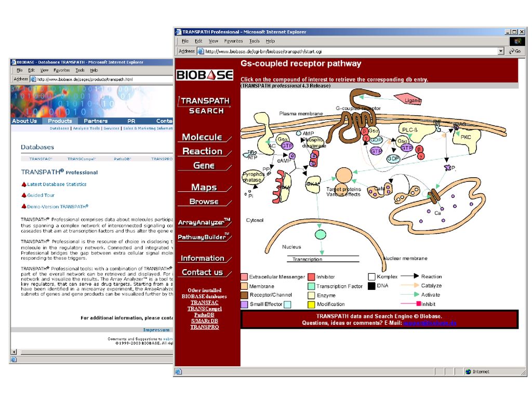Screen dimensions: 532x399
Task: Click the ATP molecule in the map
Action: click(251, 155)
